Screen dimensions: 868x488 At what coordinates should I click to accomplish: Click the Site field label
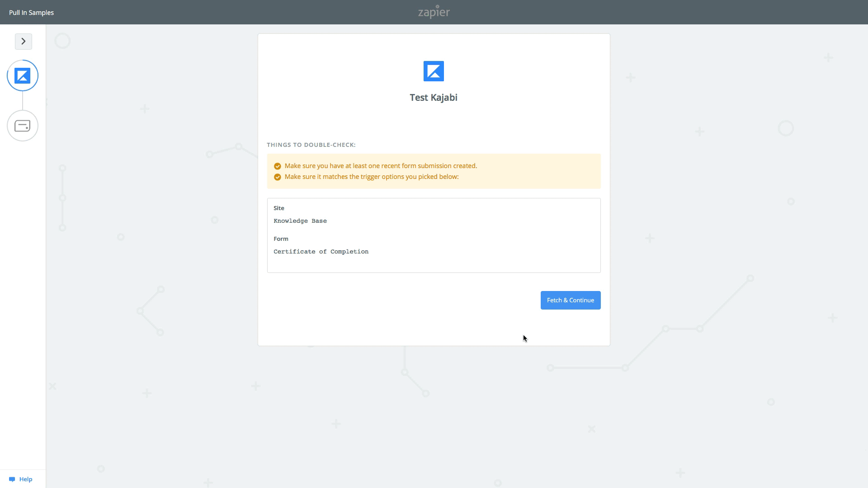[279, 208]
